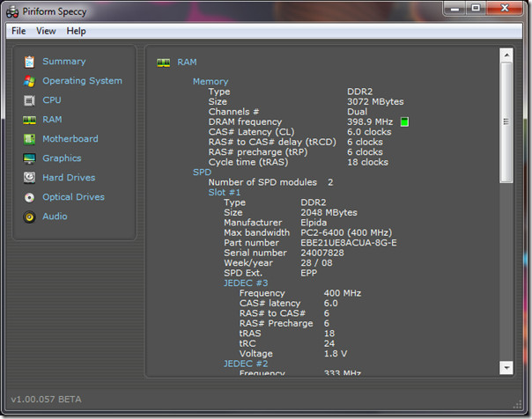Click the RAM heading in content panel
Screen dimensions: 532x419
point(187,62)
